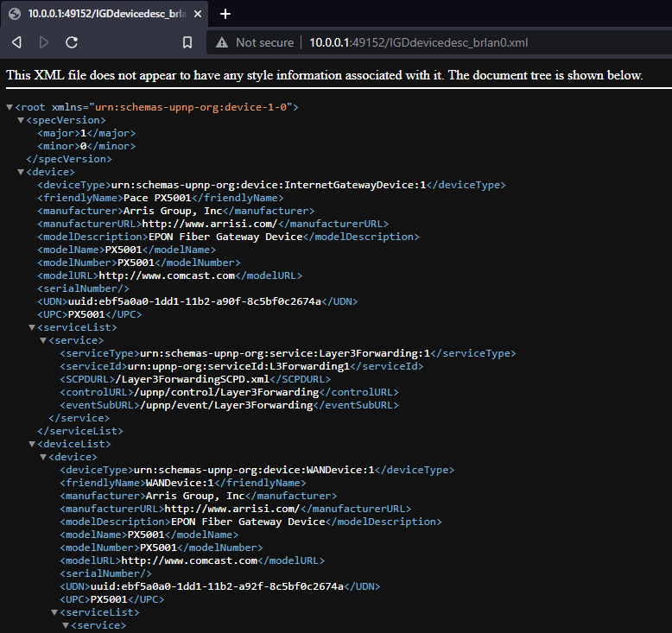Click the first UPC PX5001 line
The width and height of the screenshot is (672, 633).
90,314
